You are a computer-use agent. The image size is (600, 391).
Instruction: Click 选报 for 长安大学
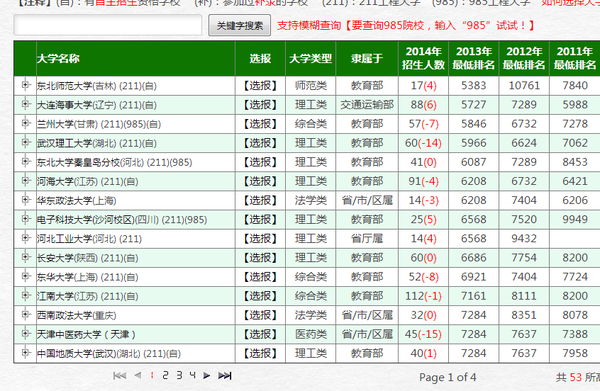tap(260, 258)
